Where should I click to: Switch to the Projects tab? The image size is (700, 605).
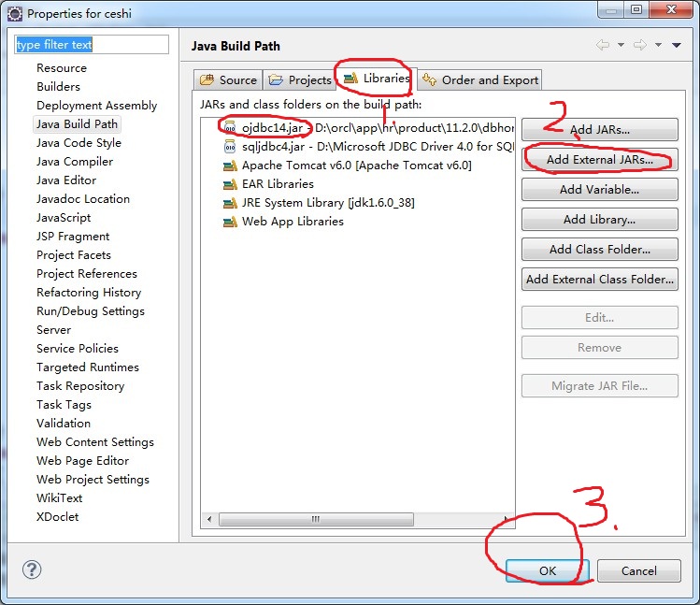point(300,80)
